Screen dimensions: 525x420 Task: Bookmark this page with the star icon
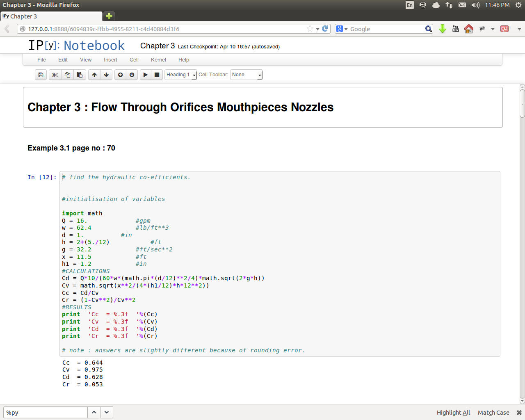[x=310, y=29]
